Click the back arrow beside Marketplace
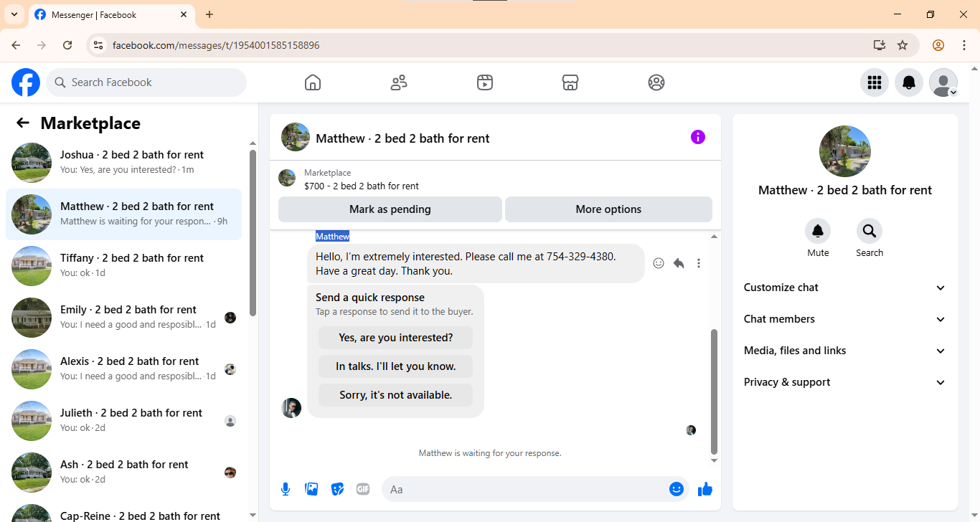Screen dimensions: 980x522 (23, 123)
